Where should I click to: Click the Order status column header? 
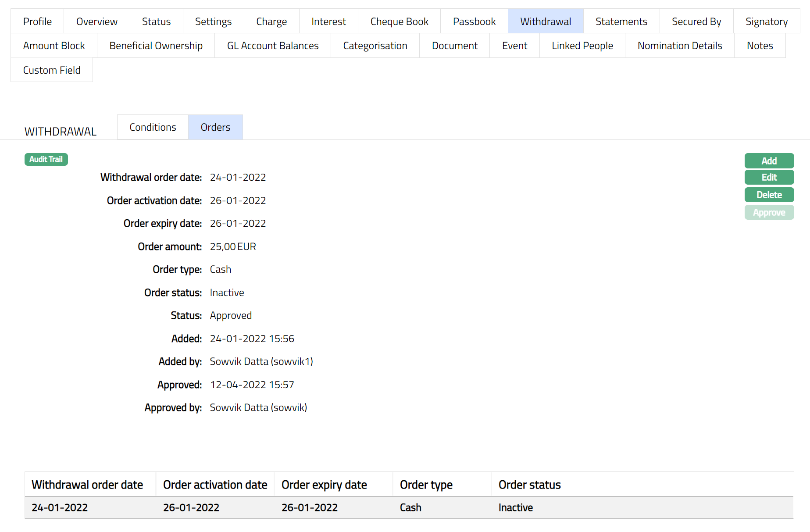pyautogui.click(x=529, y=485)
